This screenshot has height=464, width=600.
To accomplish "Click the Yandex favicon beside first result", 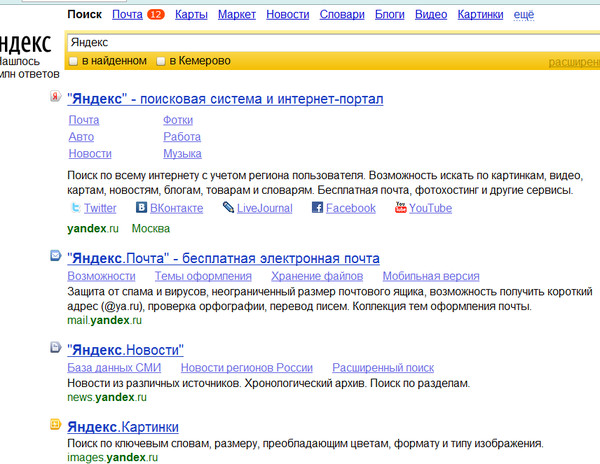I will pyautogui.click(x=55, y=96).
